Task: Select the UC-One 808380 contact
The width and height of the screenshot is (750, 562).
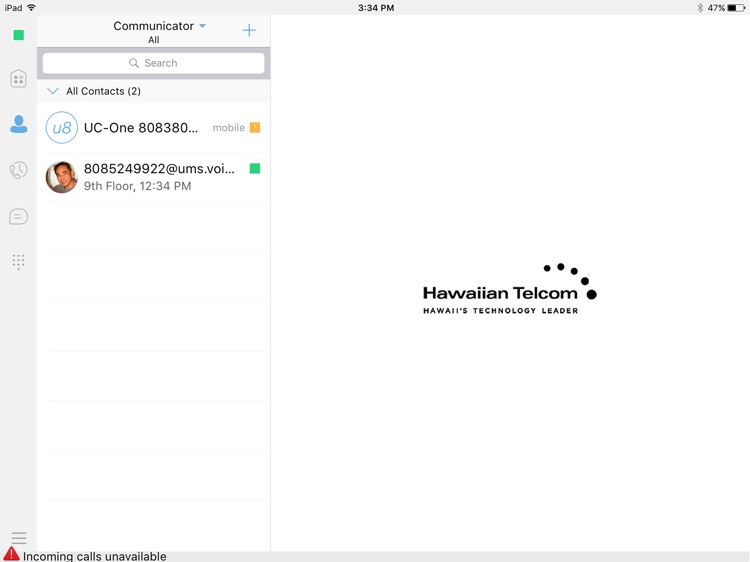Action: 154,128
